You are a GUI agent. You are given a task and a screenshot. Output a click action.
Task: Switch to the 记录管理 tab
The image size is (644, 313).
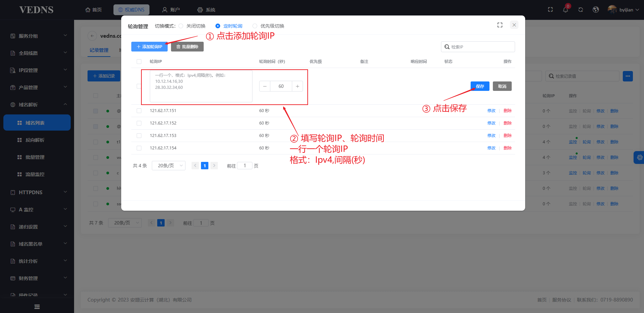pos(99,50)
